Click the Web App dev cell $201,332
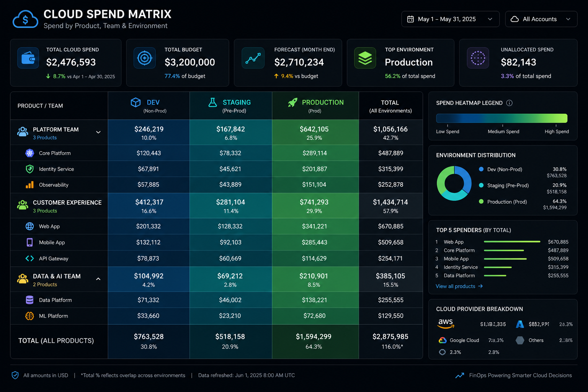The image size is (588, 392). pos(149,226)
